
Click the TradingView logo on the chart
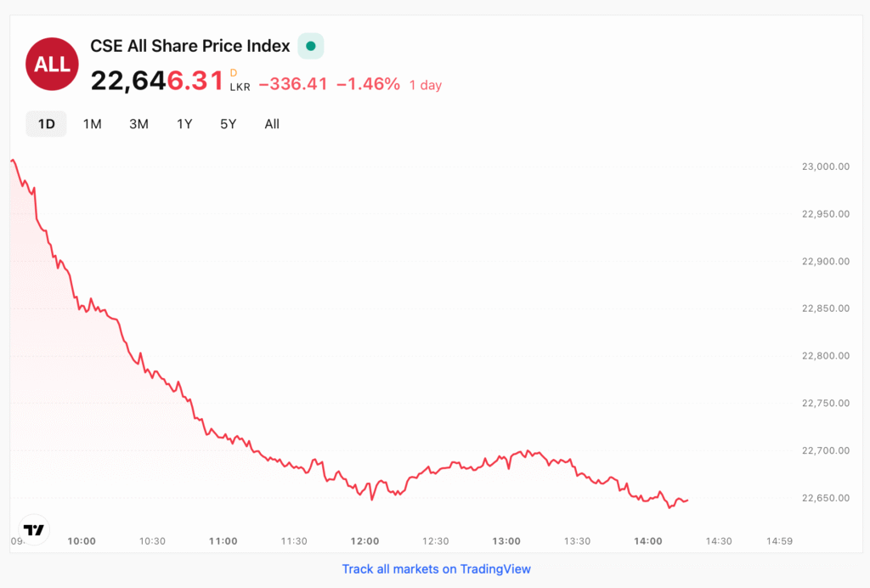[x=34, y=529]
